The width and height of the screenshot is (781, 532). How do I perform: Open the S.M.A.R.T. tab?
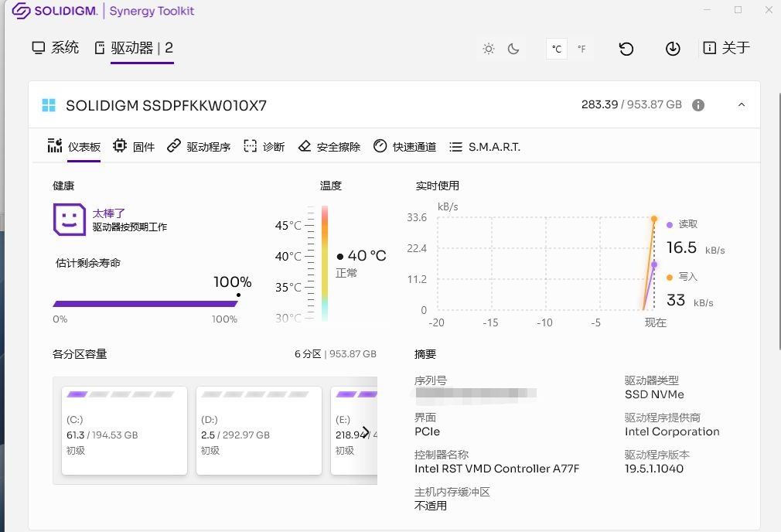tap(485, 147)
